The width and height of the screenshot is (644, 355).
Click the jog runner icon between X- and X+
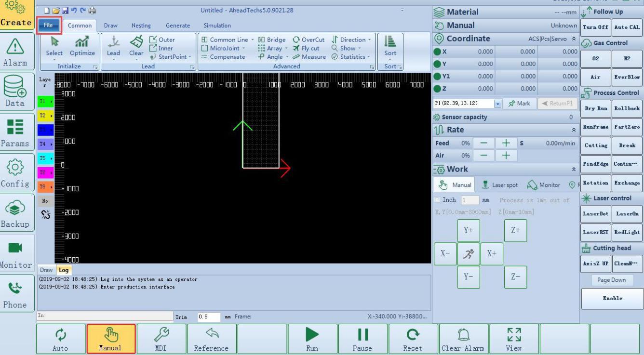(x=469, y=253)
